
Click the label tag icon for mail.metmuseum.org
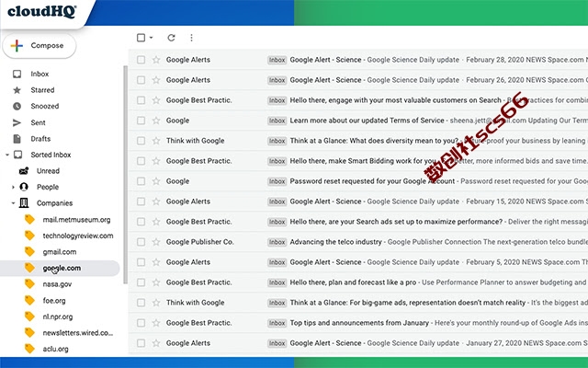click(29, 219)
